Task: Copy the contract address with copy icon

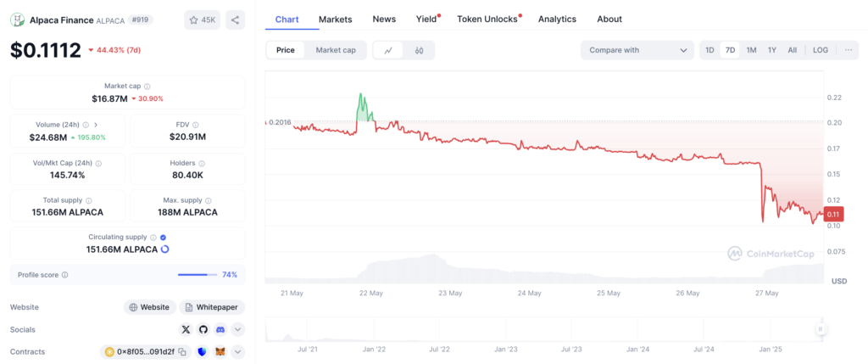Action: 182,352
